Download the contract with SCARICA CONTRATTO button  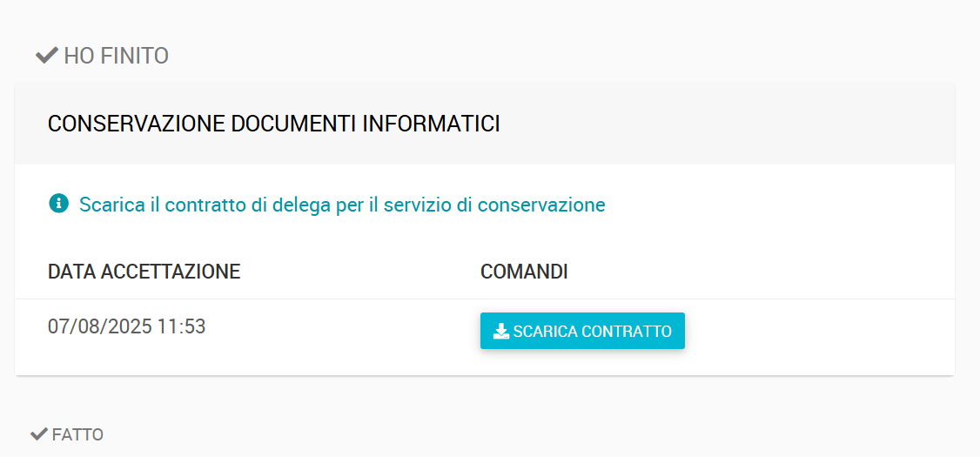click(582, 331)
